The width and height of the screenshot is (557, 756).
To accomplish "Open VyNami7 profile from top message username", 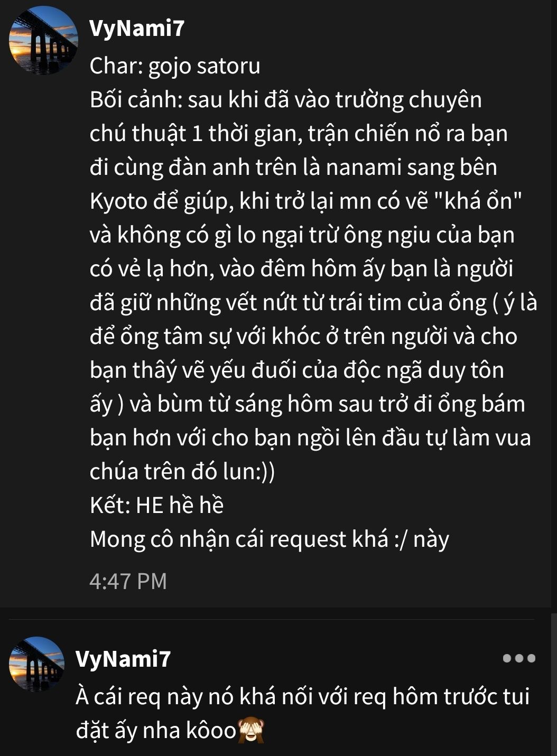I will 137,28.
